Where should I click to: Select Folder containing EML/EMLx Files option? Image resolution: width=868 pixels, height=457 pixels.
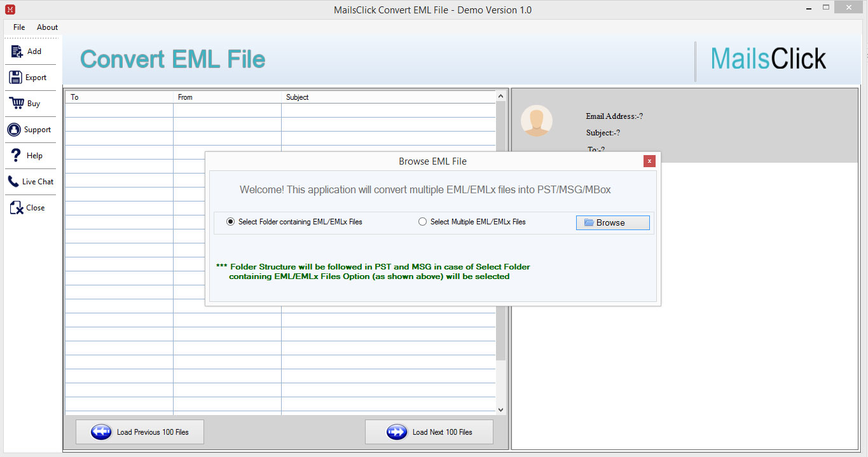tap(294, 222)
